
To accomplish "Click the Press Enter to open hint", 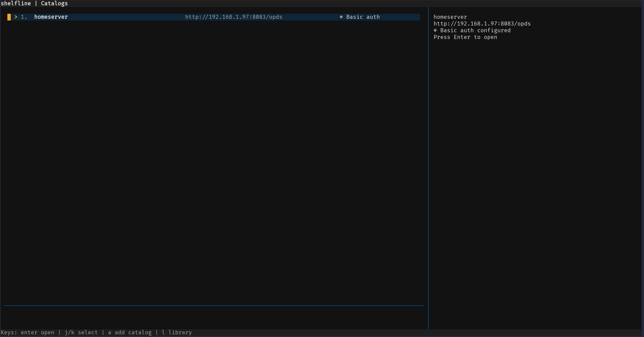I will [x=465, y=37].
